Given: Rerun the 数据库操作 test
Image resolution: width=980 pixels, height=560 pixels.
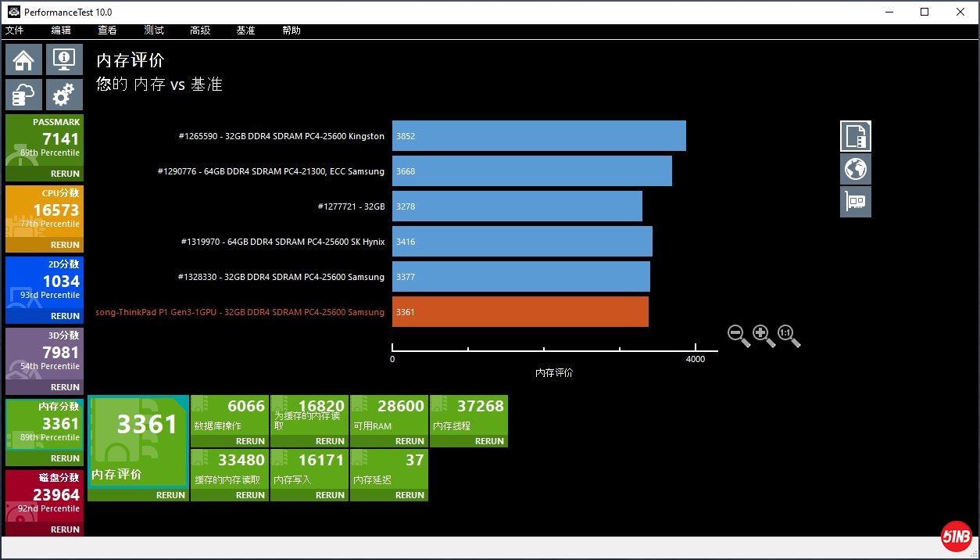Looking at the screenshot, I should [x=251, y=441].
